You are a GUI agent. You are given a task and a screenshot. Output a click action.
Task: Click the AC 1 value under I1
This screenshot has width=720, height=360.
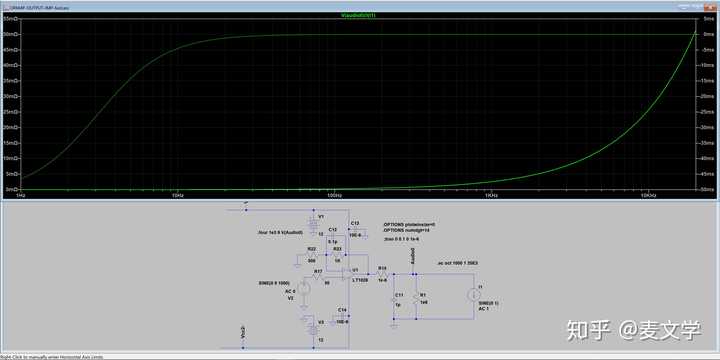[484, 309]
